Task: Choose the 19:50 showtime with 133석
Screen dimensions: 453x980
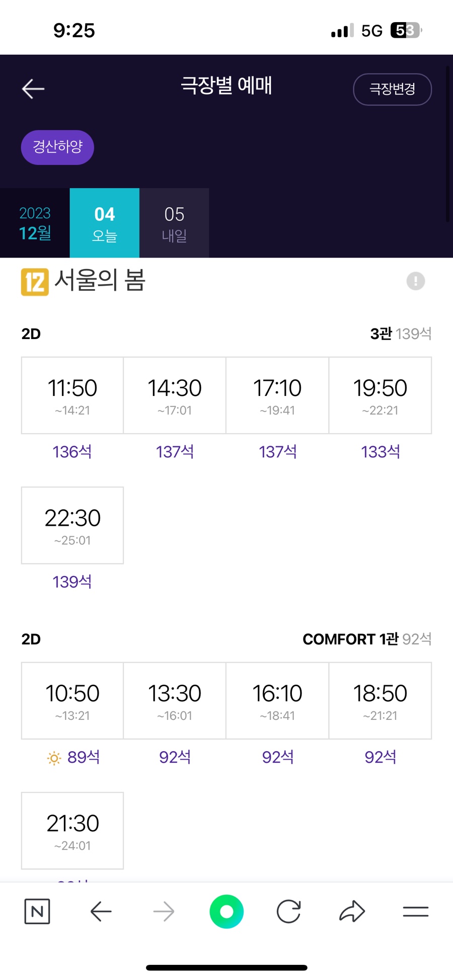Action: (380, 395)
